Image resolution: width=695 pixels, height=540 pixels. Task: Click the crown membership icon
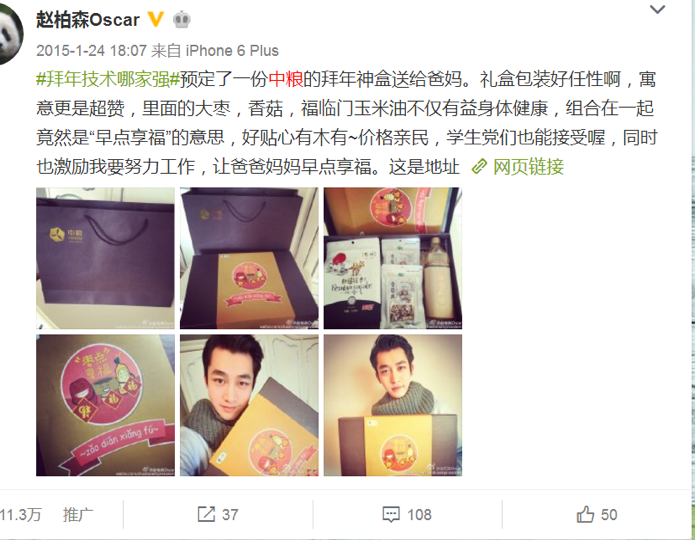point(182,20)
